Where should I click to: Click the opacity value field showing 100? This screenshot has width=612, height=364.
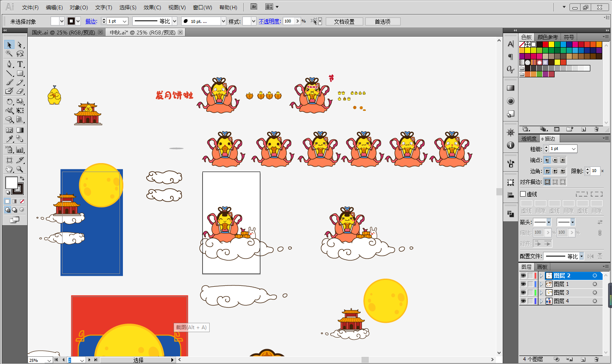click(x=289, y=21)
